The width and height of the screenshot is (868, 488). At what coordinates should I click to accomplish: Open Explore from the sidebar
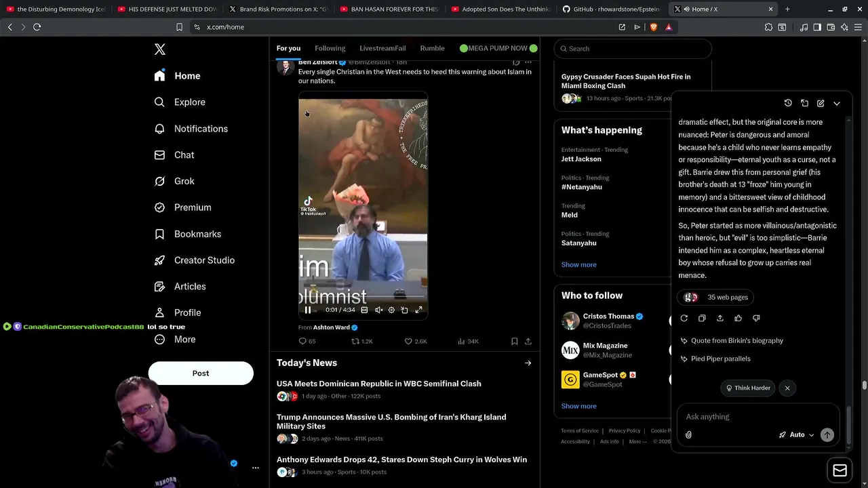tap(180, 102)
